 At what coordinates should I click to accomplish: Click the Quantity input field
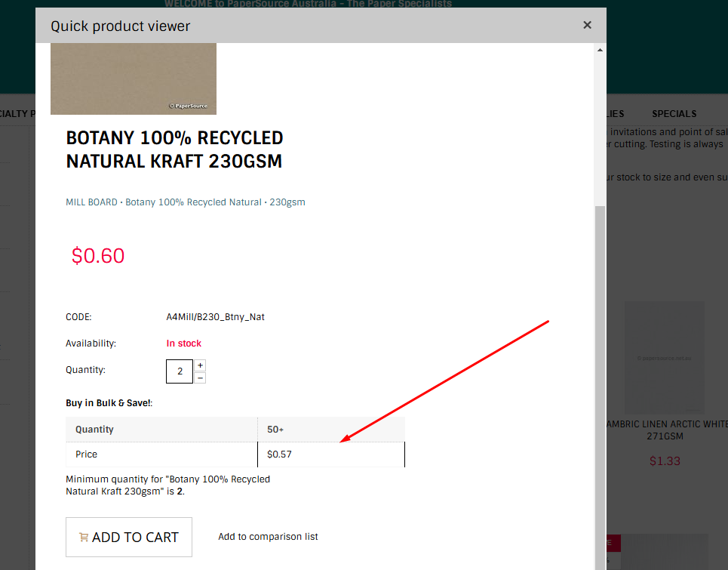[180, 371]
